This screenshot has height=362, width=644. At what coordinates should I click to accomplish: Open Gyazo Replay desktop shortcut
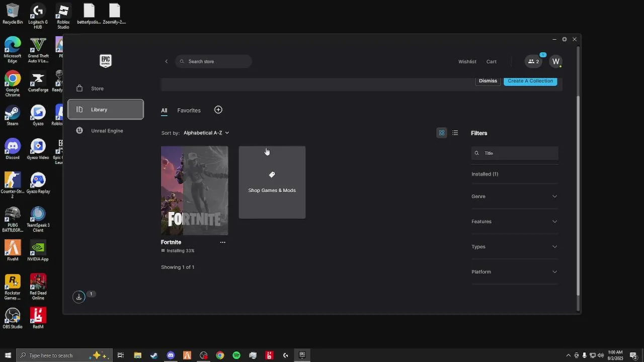point(38,183)
